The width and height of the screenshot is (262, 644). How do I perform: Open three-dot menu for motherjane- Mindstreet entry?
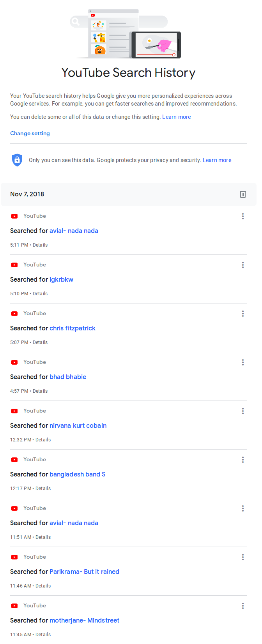tap(243, 606)
